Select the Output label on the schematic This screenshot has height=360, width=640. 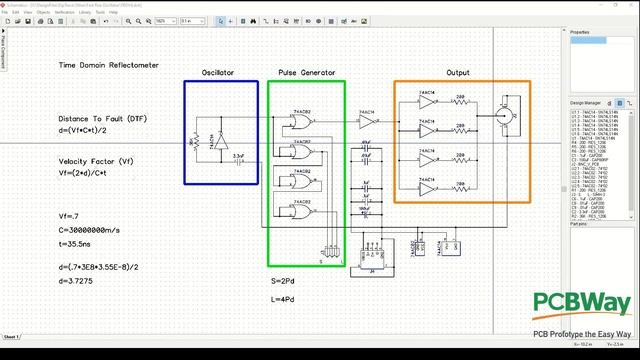[x=458, y=73]
